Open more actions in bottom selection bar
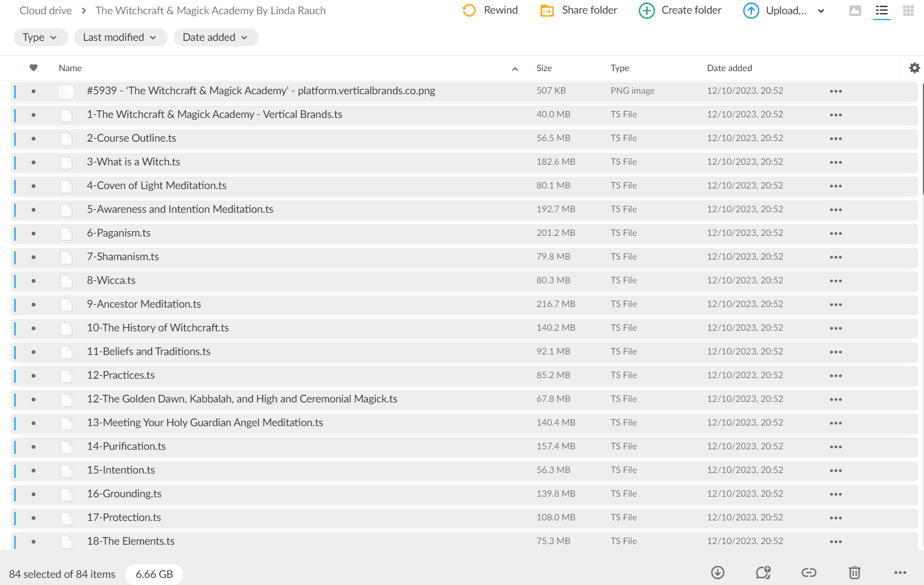This screenshot has width=924, height=585. [x=900, y=573]
